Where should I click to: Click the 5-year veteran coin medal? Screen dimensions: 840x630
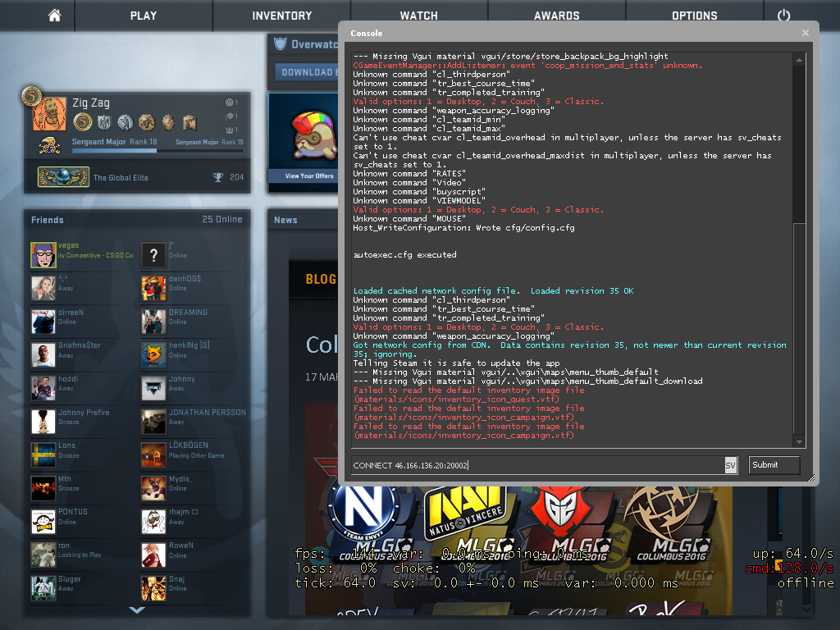point(83,123)
